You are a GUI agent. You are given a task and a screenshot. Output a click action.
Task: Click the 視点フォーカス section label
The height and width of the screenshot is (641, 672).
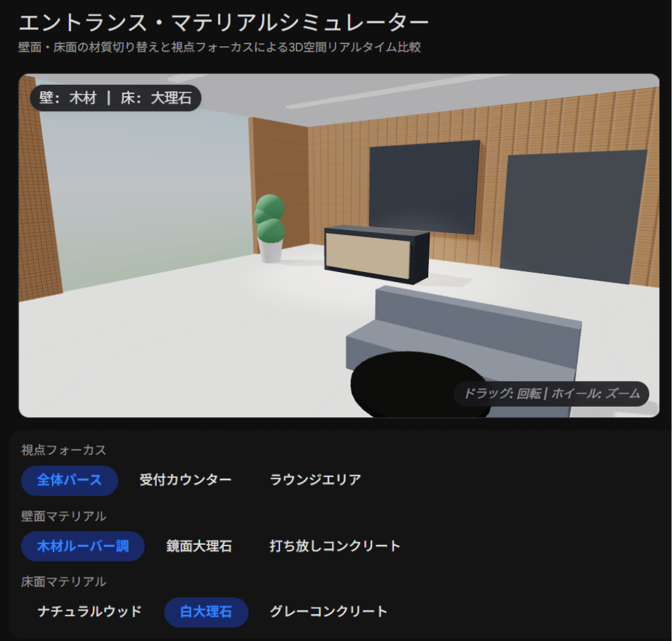[63, 450]
